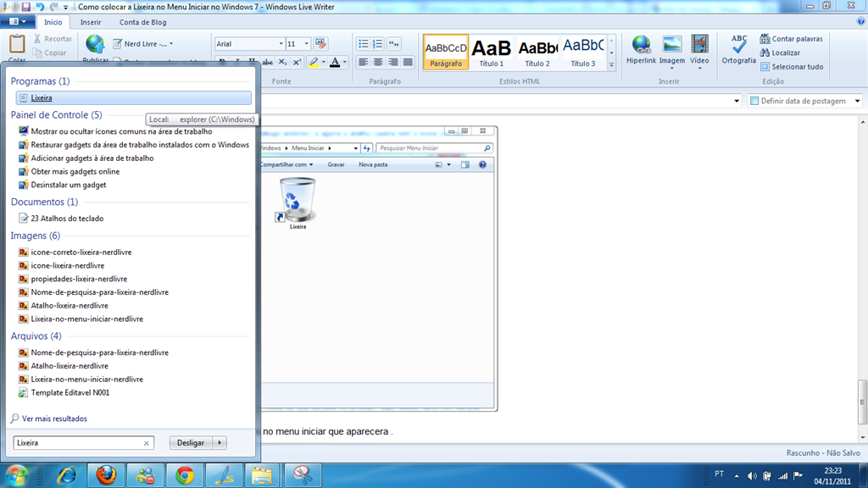Insert a bulleted list

coord(363,44)
